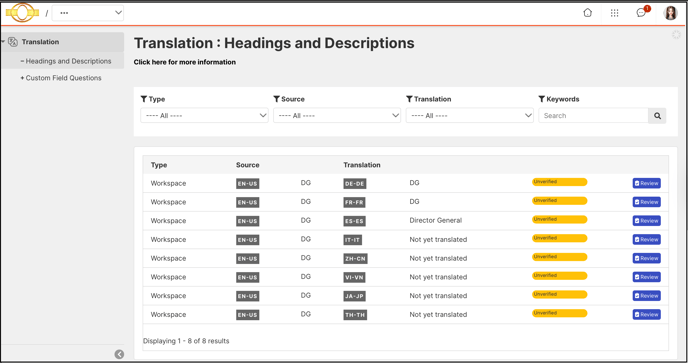Open the chat notifications icon
Viewport: 688px width, 363px height.
[641, 13]
